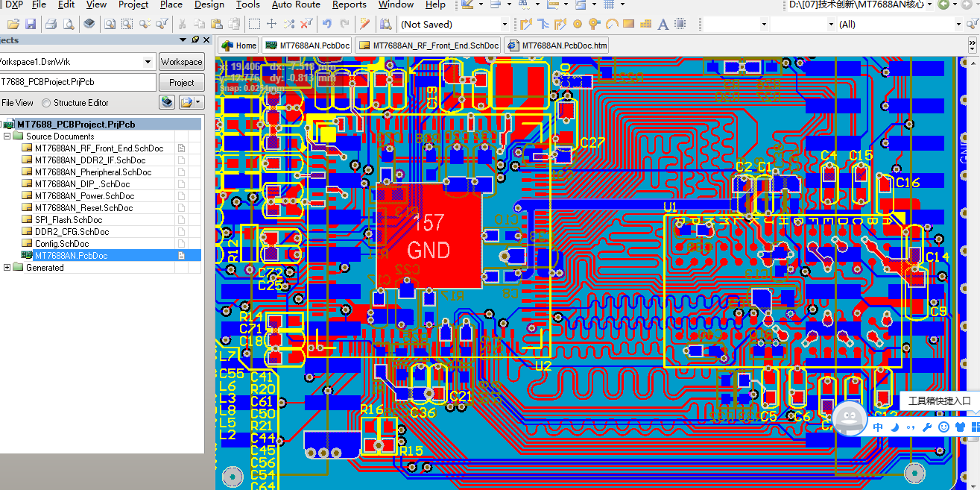Print the current document

[x=51, y=25]
